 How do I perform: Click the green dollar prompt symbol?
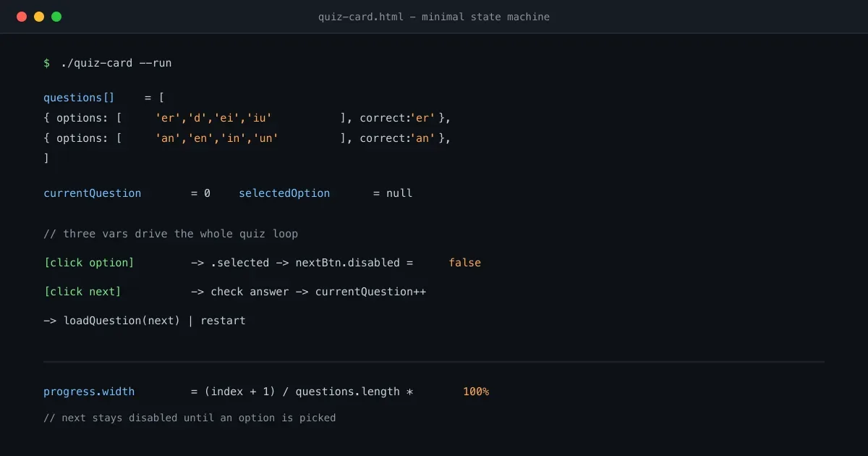click(46, 63)
